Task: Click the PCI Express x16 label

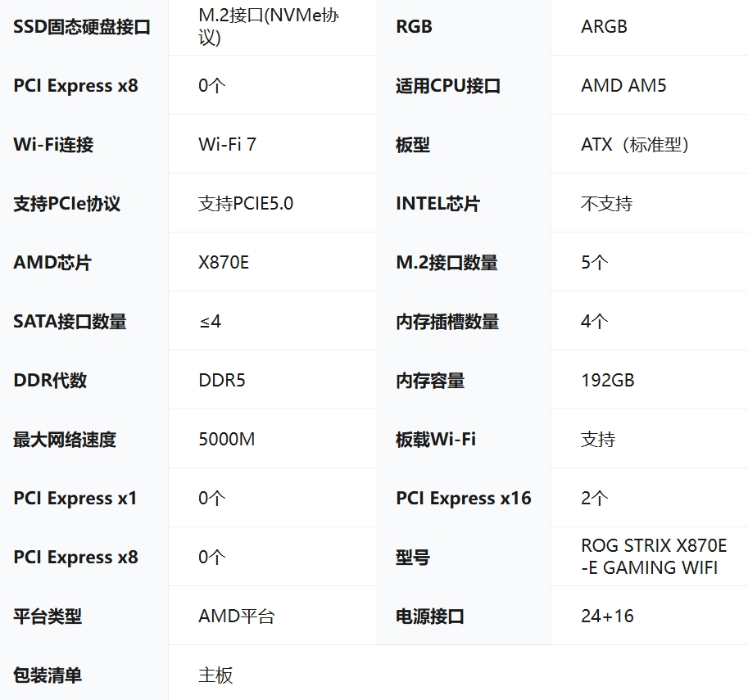Action: (x=464, y=499)
